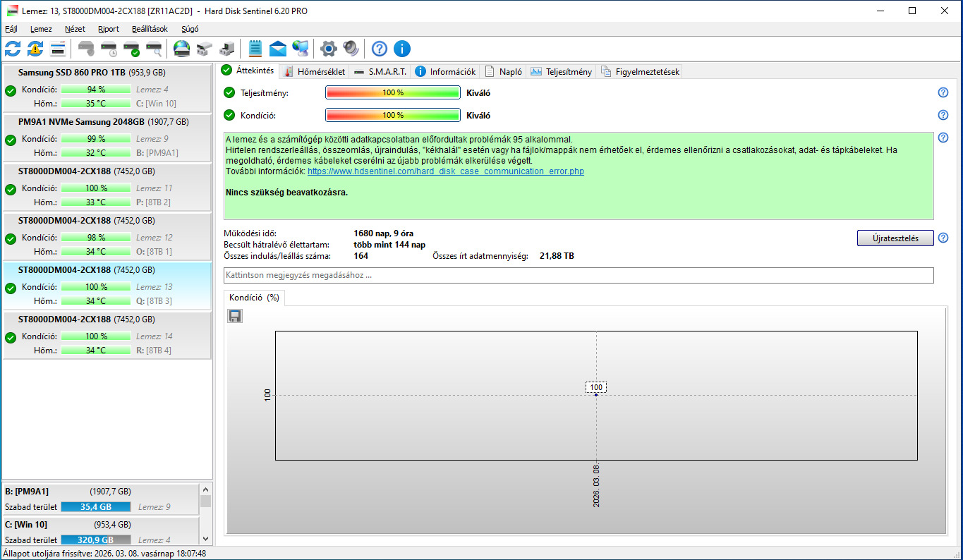Select the ST8000DM004 disk labeled Lemez: 14
The height and width of the screenshot is (560, 963).
pyautogui.click(x=107, y=334)
